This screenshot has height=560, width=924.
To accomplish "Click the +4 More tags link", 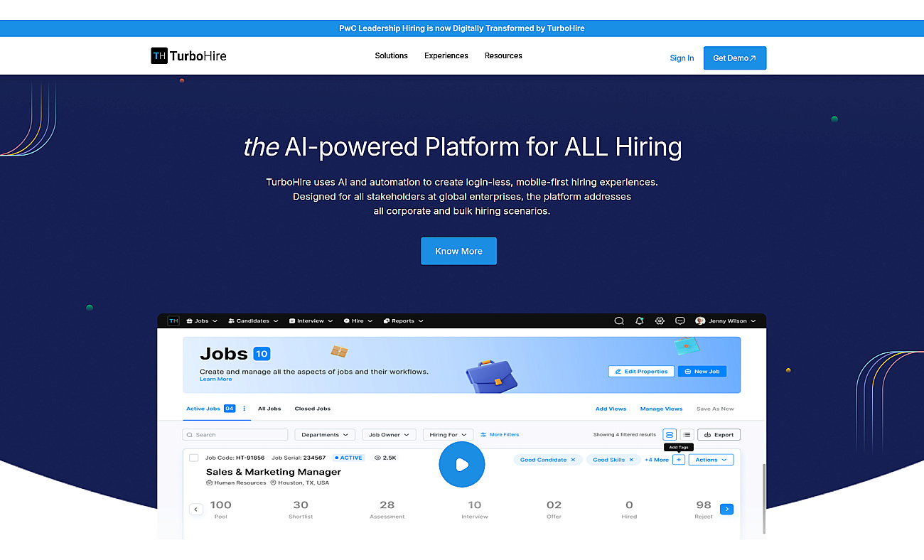I will [x=657, y=460].
